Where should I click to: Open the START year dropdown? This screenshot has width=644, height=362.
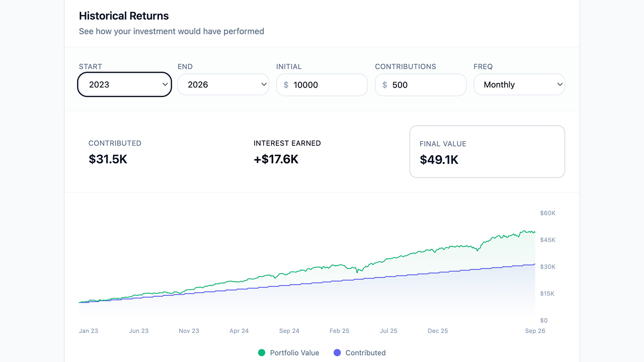pyautogui.click(x=125, y=84)
